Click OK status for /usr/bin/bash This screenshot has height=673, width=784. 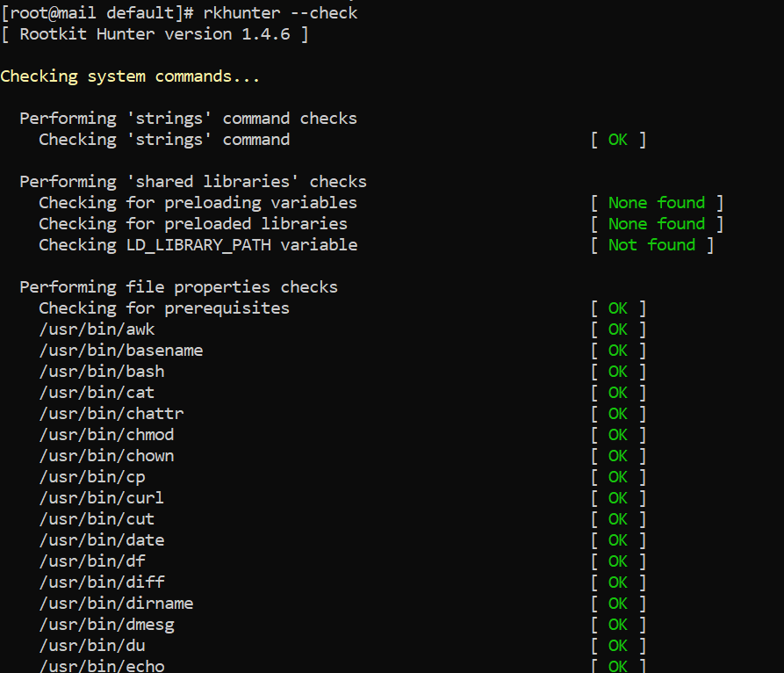[x=618, y=372]
